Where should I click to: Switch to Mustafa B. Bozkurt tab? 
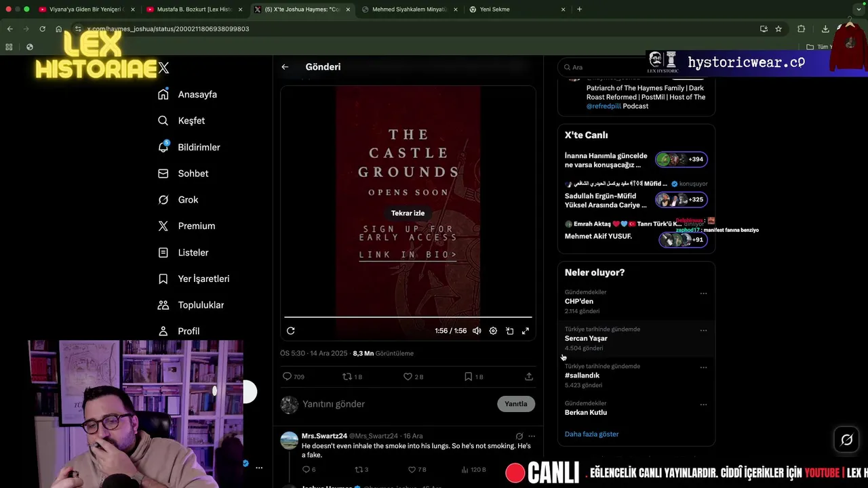click(194, 9)
